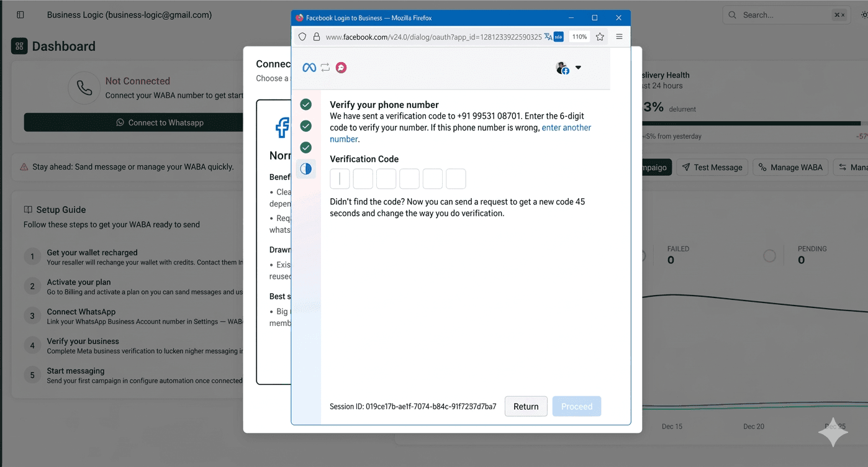Click the third completed step checkmark
Image resolution: width=868 pixels, height=467 pixels.
click(305, 148)
